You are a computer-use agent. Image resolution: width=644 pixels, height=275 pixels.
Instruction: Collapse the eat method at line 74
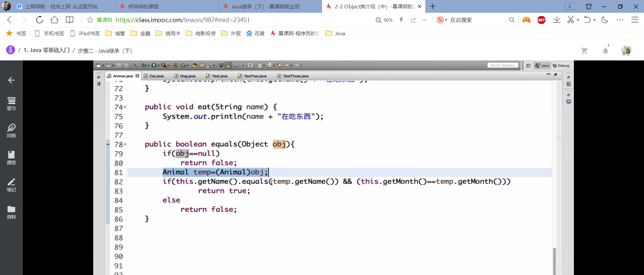[125, 107]
